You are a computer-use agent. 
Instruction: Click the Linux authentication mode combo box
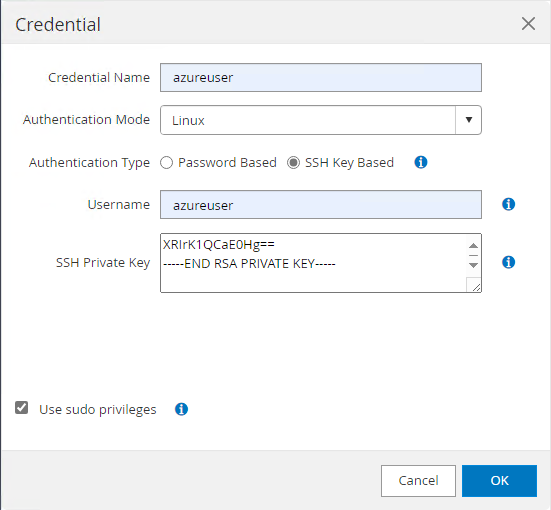click(x=320, y=120)
